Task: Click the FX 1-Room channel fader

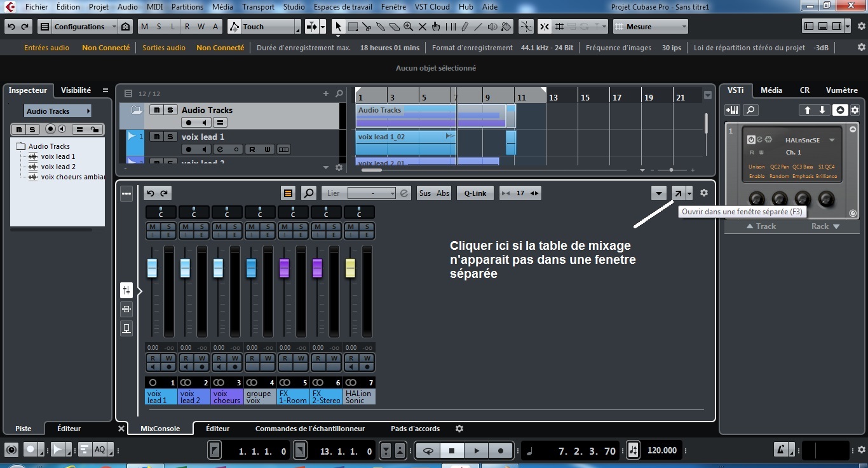Action: coord(284,268)
